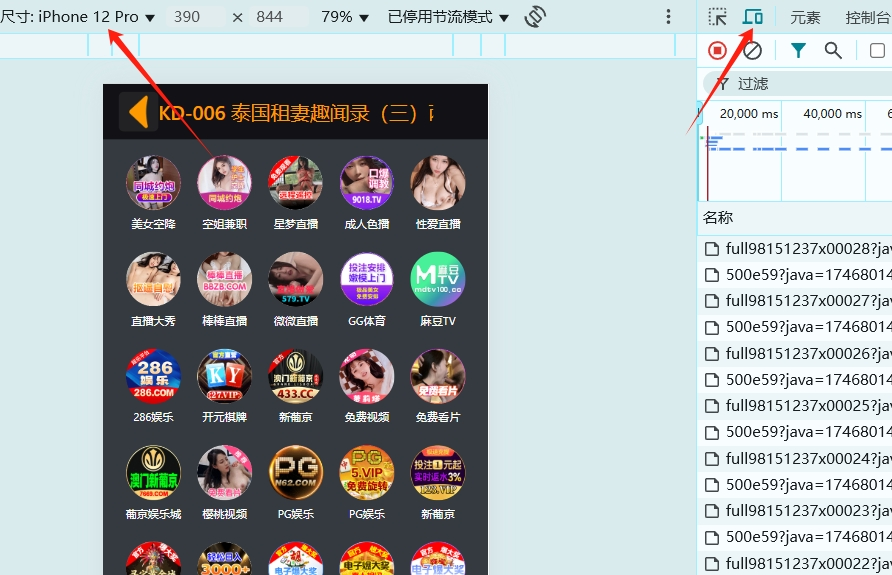Open the 葡京娱乐城 icon
The width and height of the screenshot is (892, 575).
coord(154,473)
